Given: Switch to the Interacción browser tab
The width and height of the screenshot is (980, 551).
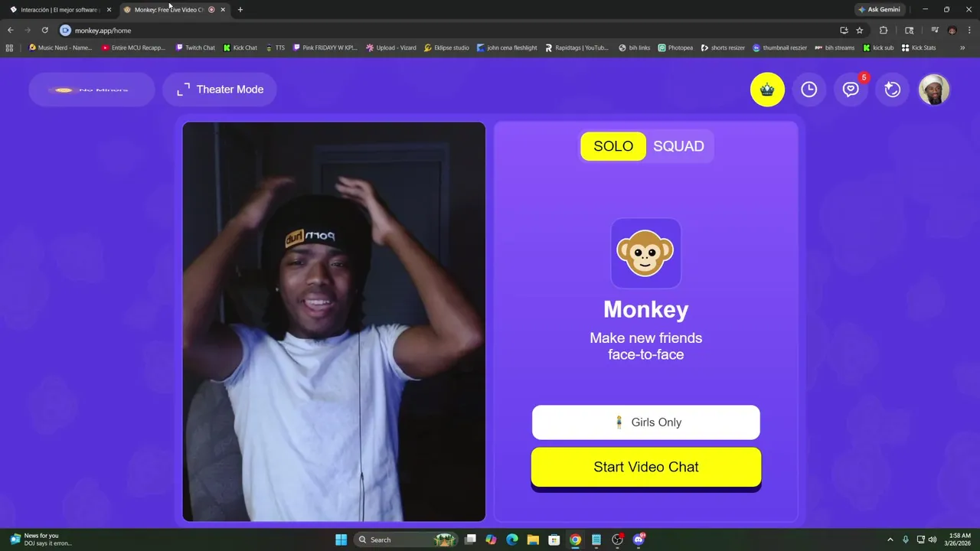Looking at the screenshot, I should point(60,10).
